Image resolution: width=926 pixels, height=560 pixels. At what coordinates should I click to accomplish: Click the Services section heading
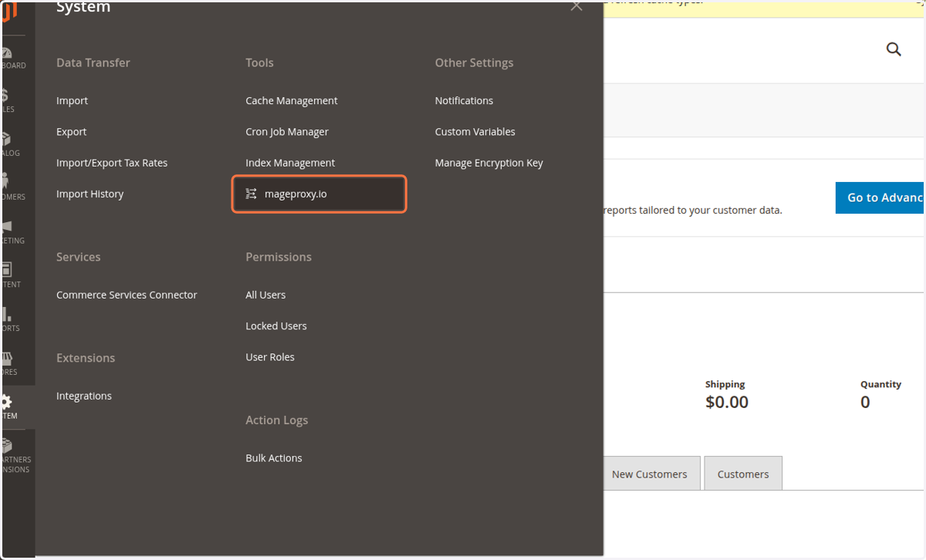click(x=78, y=257)
